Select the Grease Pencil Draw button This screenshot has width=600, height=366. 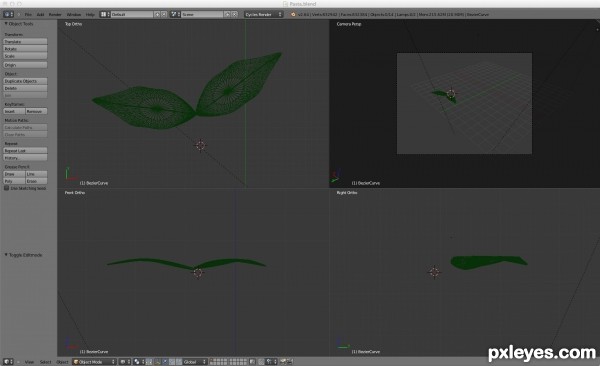14,174
